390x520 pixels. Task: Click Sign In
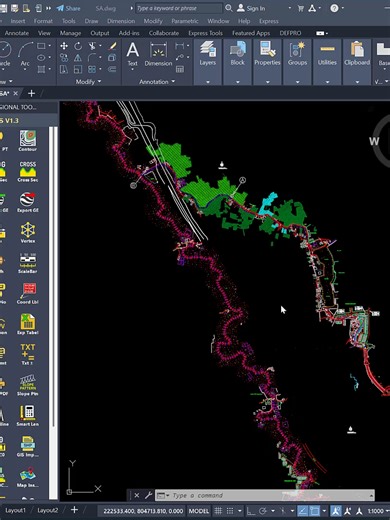click(x=251, y=8)
